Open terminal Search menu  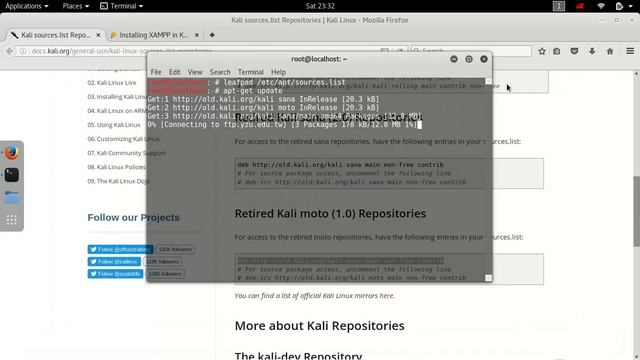point(220,72)
